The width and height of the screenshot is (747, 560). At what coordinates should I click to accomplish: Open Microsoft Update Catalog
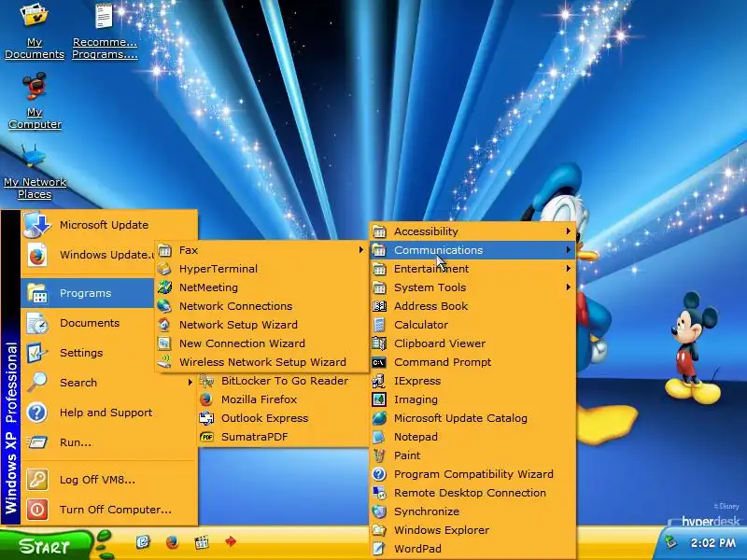(x=473, y=418)
